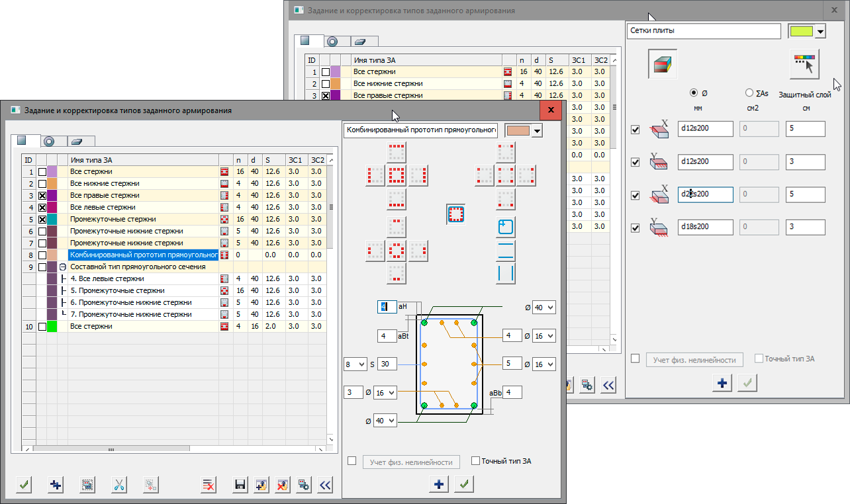Screen dimensions: 850x504
Task: Enable the Точный тип ЗА checkbox in front dialog
Action: tap(475, 461)
